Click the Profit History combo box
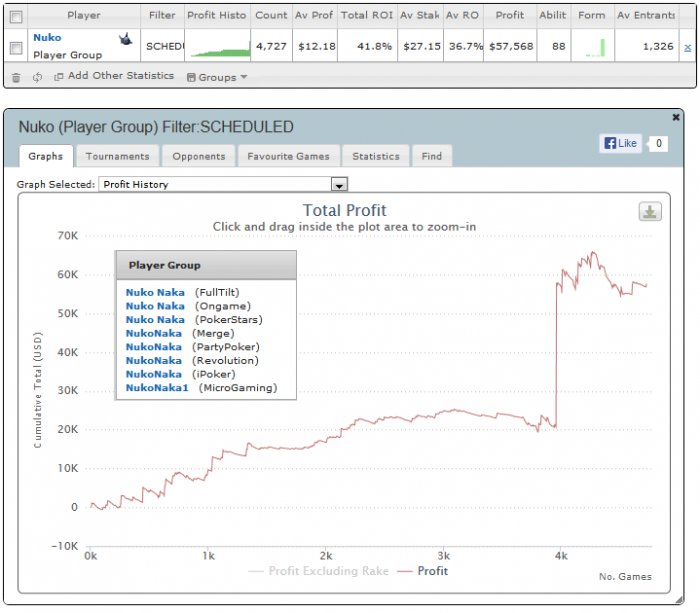Viewport: 700px width, 613px height. [223, 184]
